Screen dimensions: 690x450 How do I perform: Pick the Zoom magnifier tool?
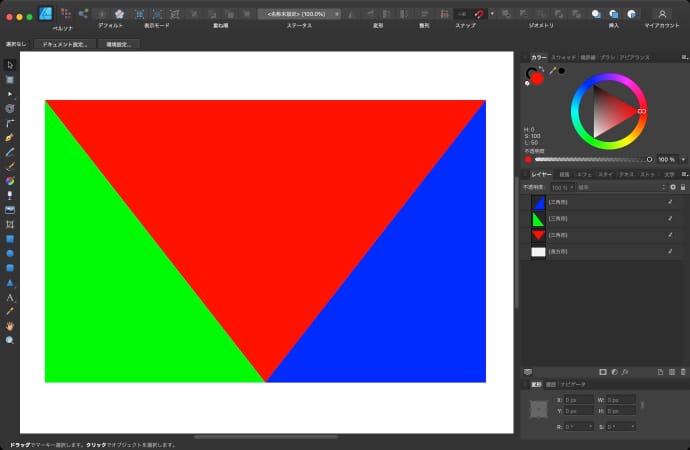[10, 340]
